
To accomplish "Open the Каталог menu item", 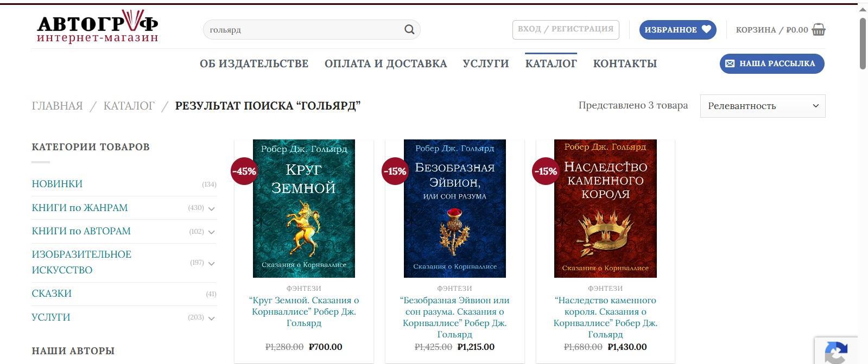I will click(551, 63).
